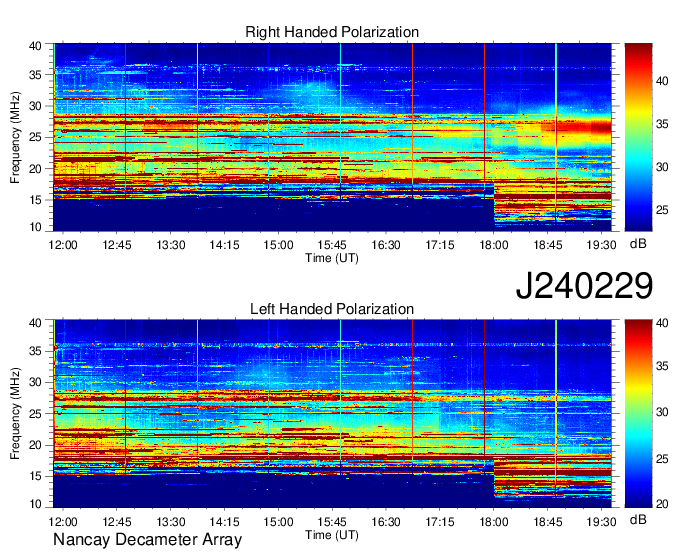680x552 pixels.
Task: Click the "18:00" time tick of the upper plot
Action: click(x=494, y=245)
